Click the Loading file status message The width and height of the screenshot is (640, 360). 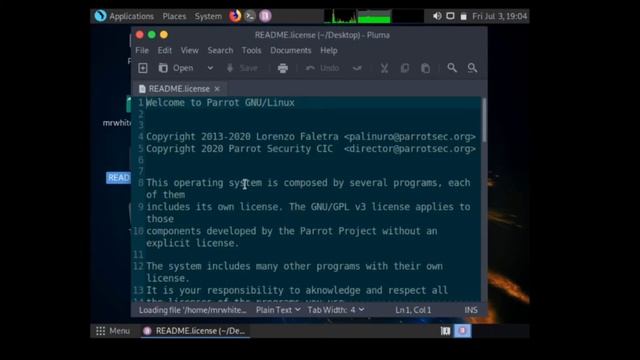[193, 310]
